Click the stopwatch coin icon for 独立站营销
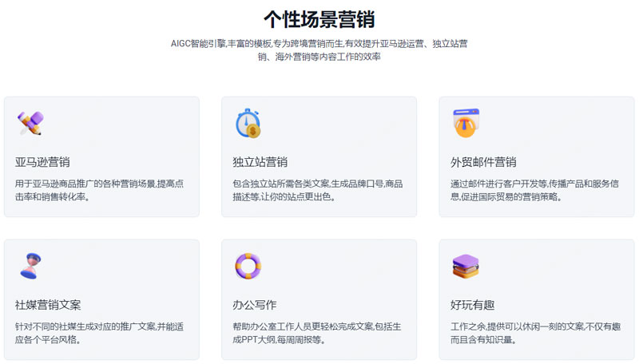This screenshot has width=639, height=364. (248, 123)
